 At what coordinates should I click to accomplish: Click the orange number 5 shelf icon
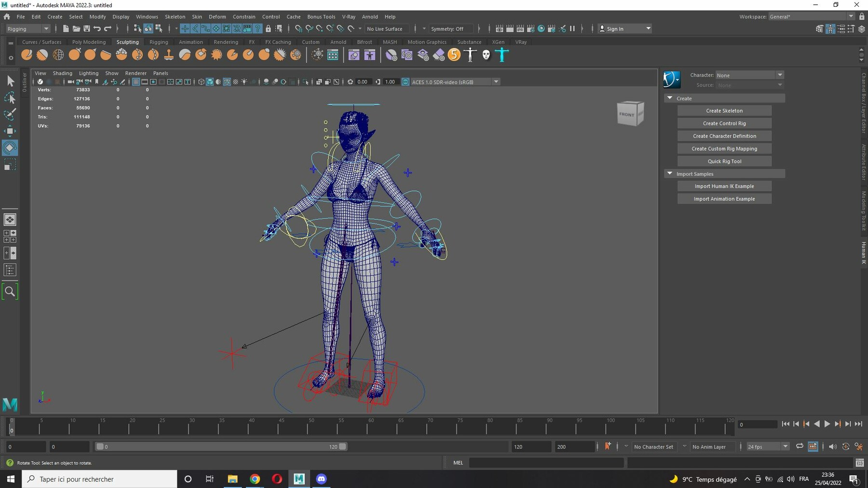tap(454, 55)
